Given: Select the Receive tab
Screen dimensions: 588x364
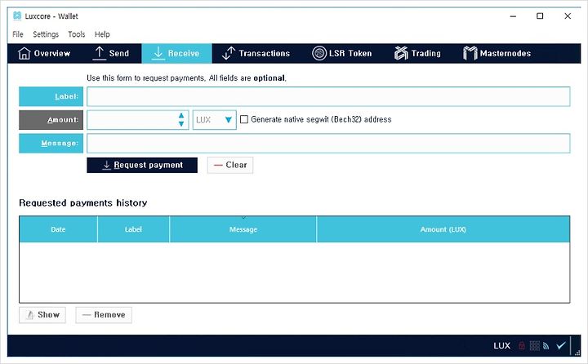Looking at the screenshot, I should pyautogui.click(x=176, y=53).
